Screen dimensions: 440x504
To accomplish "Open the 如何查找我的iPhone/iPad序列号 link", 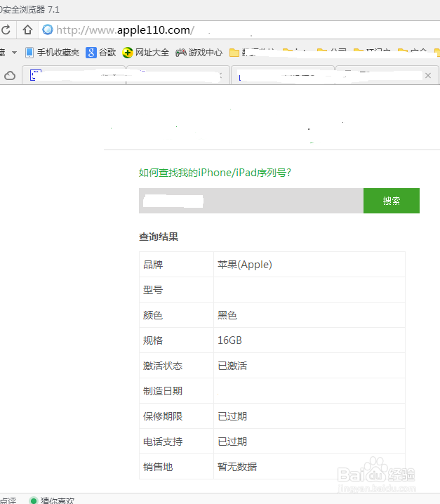I will point(215,173).
